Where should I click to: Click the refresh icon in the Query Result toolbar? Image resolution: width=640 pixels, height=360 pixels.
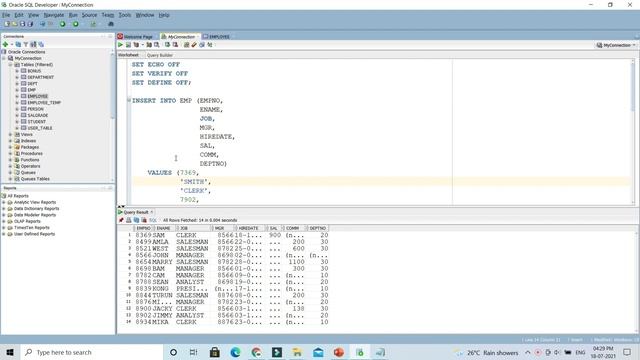(136, 220)
